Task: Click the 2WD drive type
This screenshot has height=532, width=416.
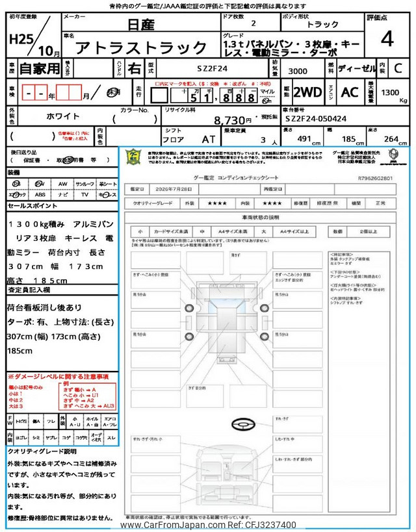Action: tap(307, 92)
